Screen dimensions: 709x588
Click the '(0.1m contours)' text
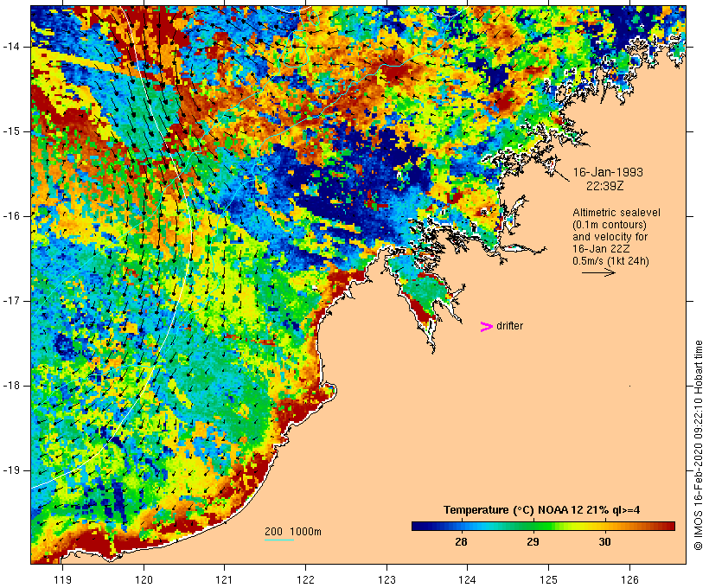pos(610,225)
